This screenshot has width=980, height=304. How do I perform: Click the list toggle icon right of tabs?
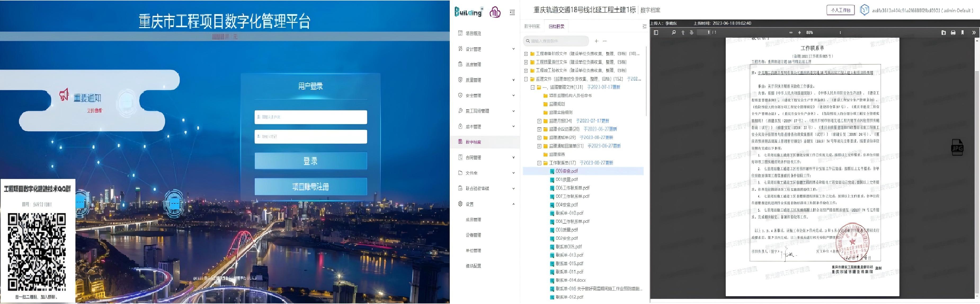coord(644,26)
